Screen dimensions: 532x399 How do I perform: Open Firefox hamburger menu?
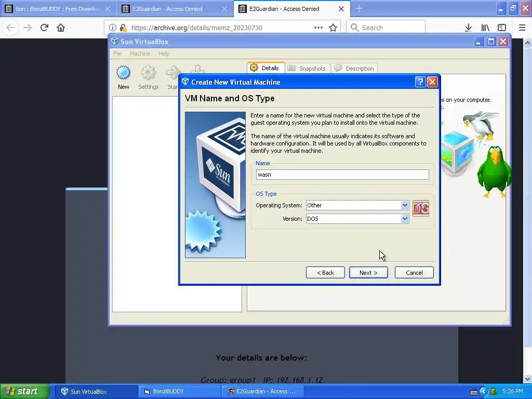[522, 28]
